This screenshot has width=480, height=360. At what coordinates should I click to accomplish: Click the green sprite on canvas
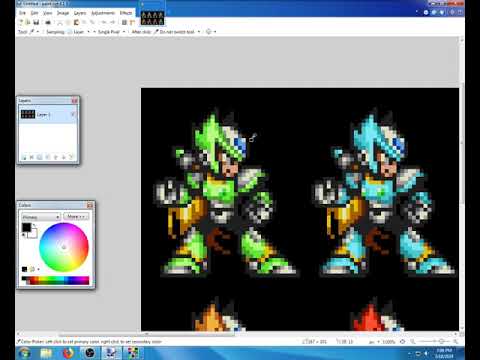226,194
